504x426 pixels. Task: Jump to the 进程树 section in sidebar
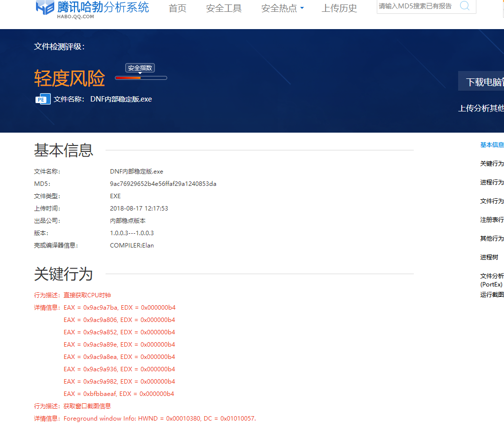489,257
